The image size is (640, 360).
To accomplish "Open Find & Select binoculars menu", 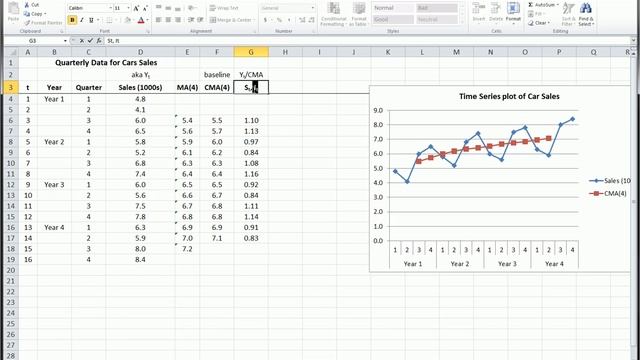I will coord(586,13).
